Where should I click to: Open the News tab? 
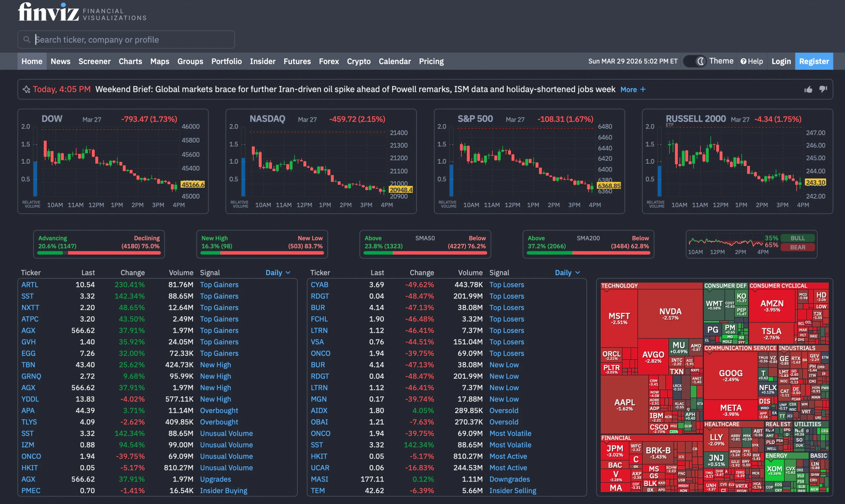point(60,61)
